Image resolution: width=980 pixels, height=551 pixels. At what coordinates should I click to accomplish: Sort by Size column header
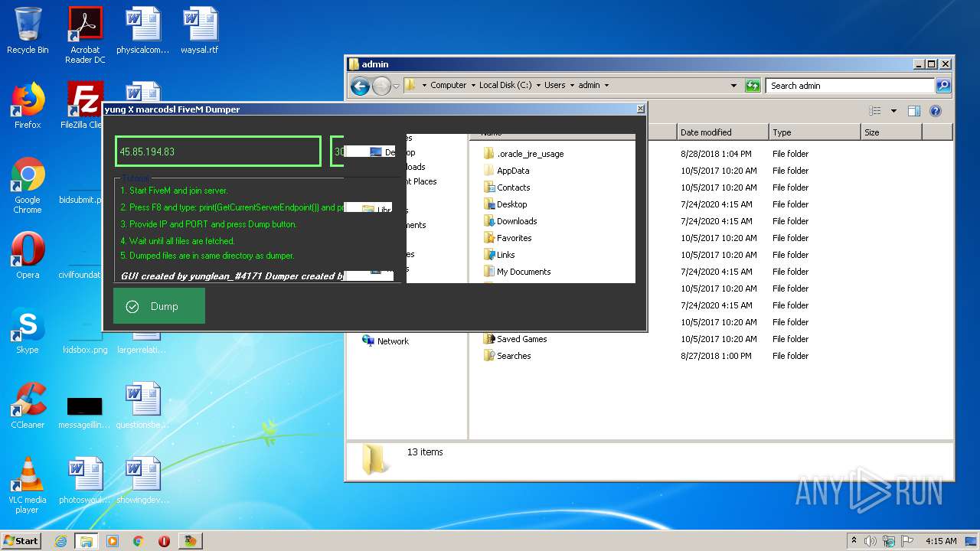891,132
